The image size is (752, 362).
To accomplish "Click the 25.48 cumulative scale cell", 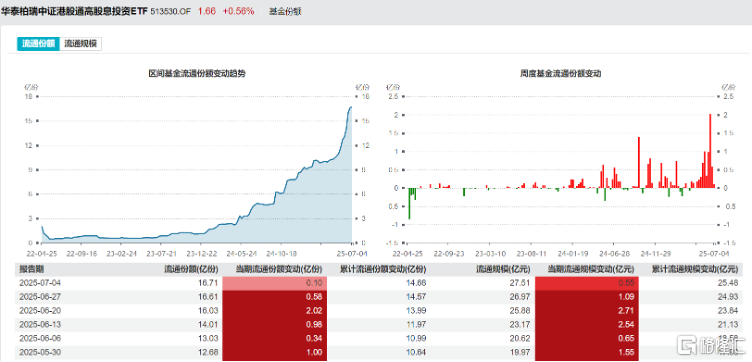I will [729, 283].
